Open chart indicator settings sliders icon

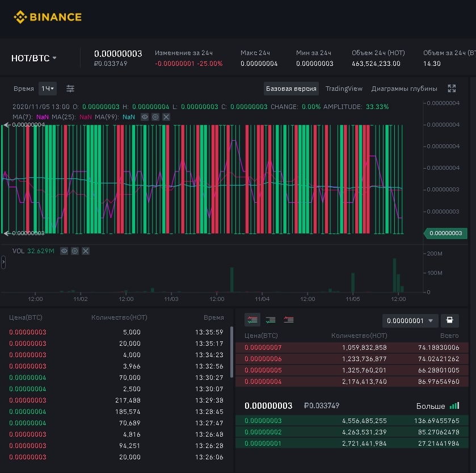pos(70,89)
